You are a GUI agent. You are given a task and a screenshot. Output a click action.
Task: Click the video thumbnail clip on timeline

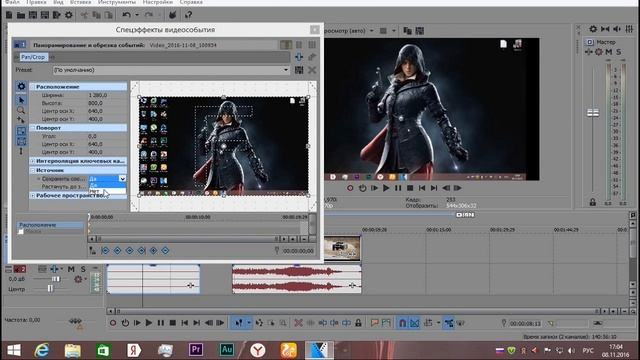click(342, 248)
